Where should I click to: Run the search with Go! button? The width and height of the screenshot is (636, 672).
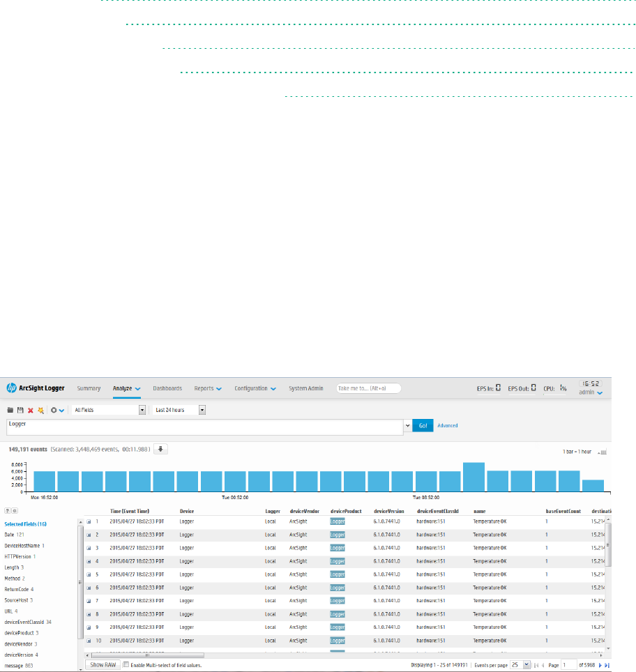[x=423, y=425]
